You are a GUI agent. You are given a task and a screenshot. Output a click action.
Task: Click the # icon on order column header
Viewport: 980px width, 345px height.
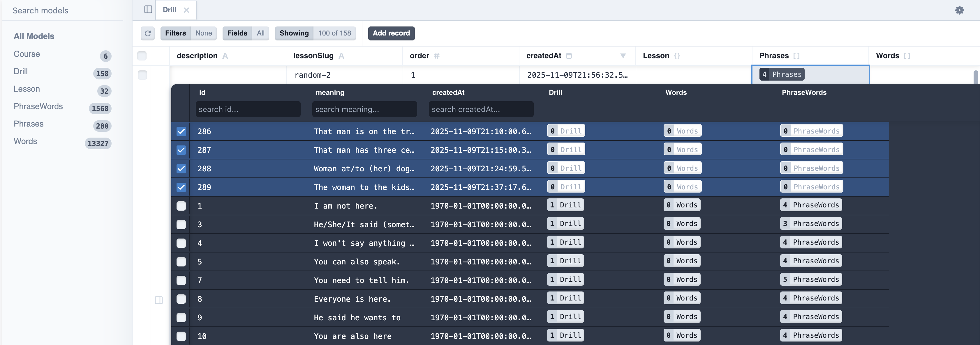click(436, 56)
